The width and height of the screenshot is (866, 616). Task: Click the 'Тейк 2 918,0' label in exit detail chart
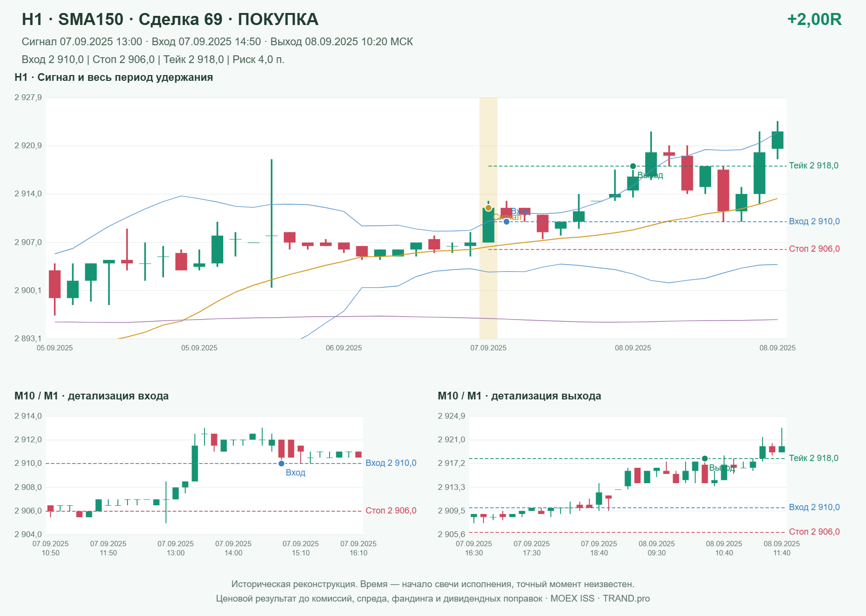tap(814, 458)
